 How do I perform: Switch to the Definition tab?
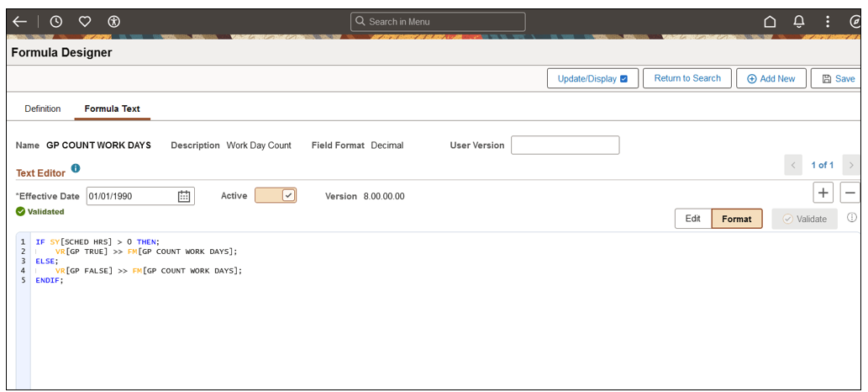(43, 109)
